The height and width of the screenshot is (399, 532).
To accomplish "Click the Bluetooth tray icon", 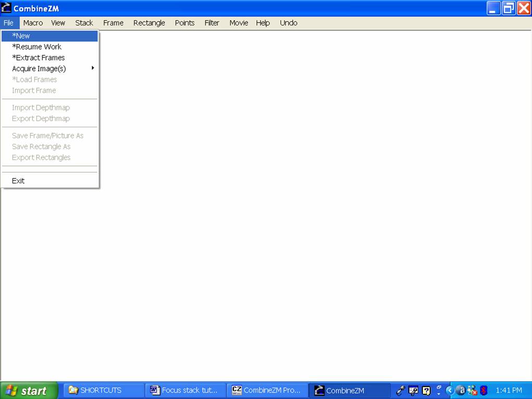I will pos(483,391).
